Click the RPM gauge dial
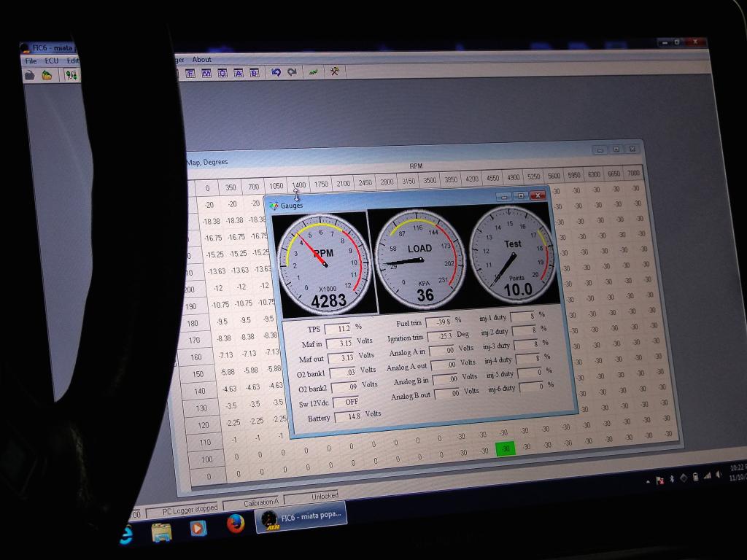Image resolution: width=747 pixels, height=560 pixels. pyautogui.click(x=325, y=264)
